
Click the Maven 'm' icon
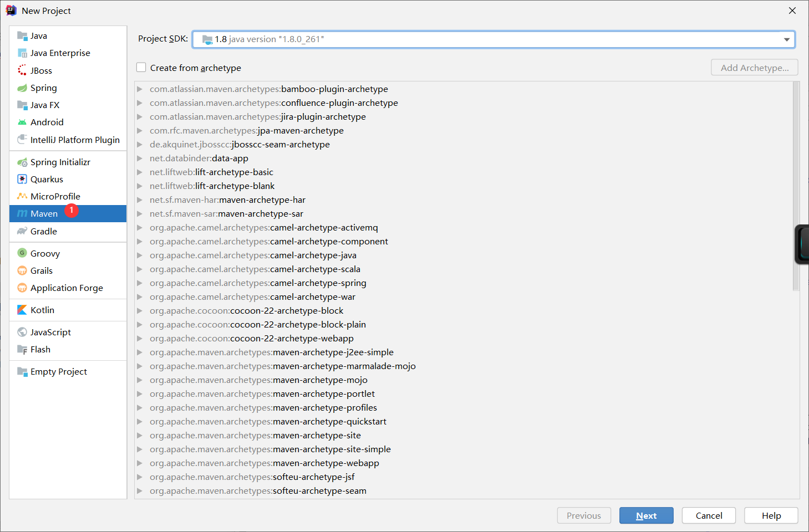(x=22, y=214)
